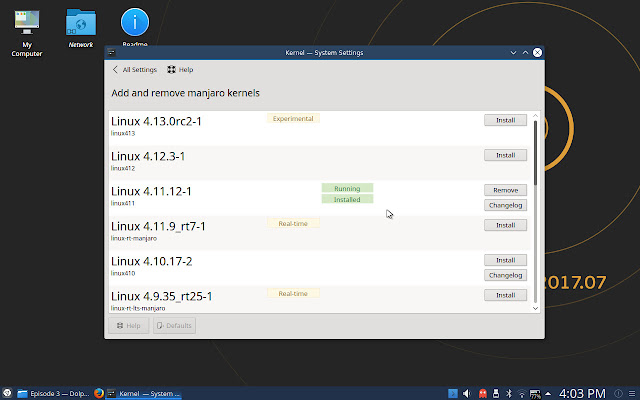Click the linux-rt-manjaro package name
640x400 pixels.
point(134,238)
